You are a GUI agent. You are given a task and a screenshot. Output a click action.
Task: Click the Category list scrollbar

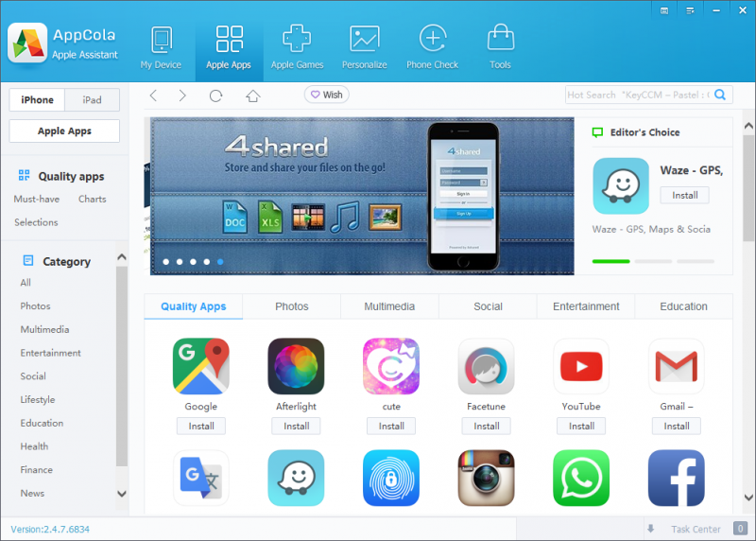point(122,367)
